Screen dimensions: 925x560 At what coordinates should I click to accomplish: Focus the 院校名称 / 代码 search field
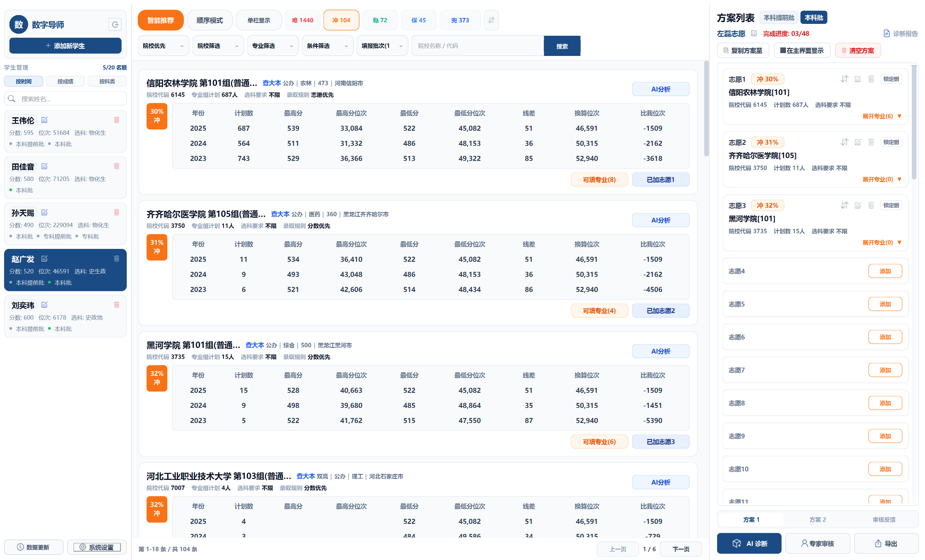[x=477, y=46]
